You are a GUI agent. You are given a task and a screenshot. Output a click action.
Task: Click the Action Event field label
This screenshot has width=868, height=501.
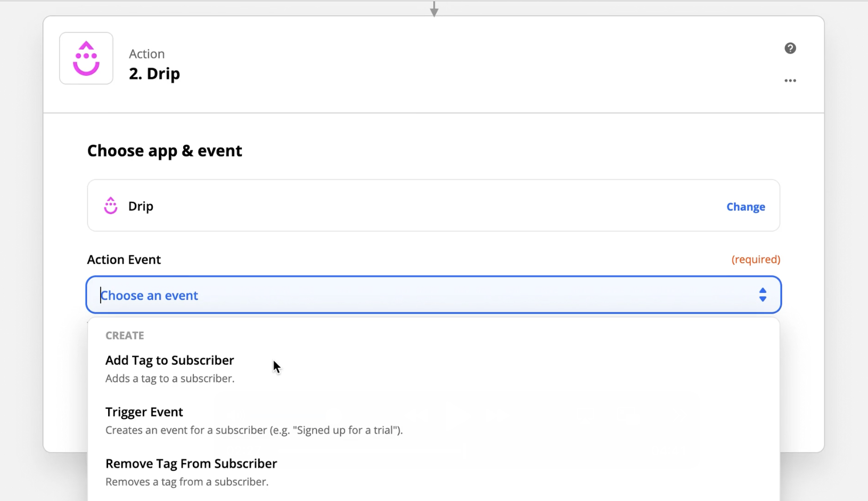[124, 260]
